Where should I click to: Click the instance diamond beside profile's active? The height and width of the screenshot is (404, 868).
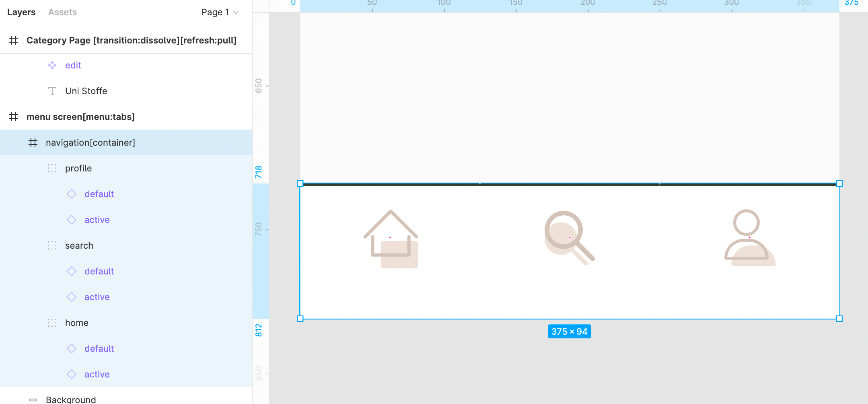coord(72,220)
